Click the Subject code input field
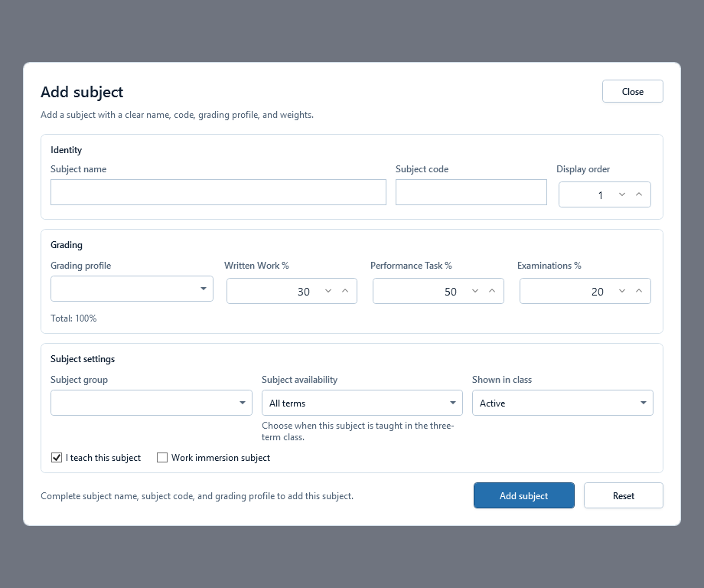 coord(471,192)
